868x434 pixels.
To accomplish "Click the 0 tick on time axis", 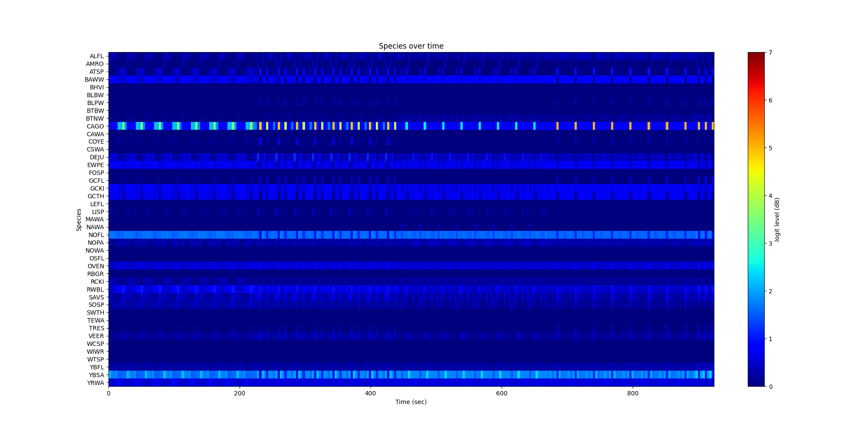I will coord(108,393).
